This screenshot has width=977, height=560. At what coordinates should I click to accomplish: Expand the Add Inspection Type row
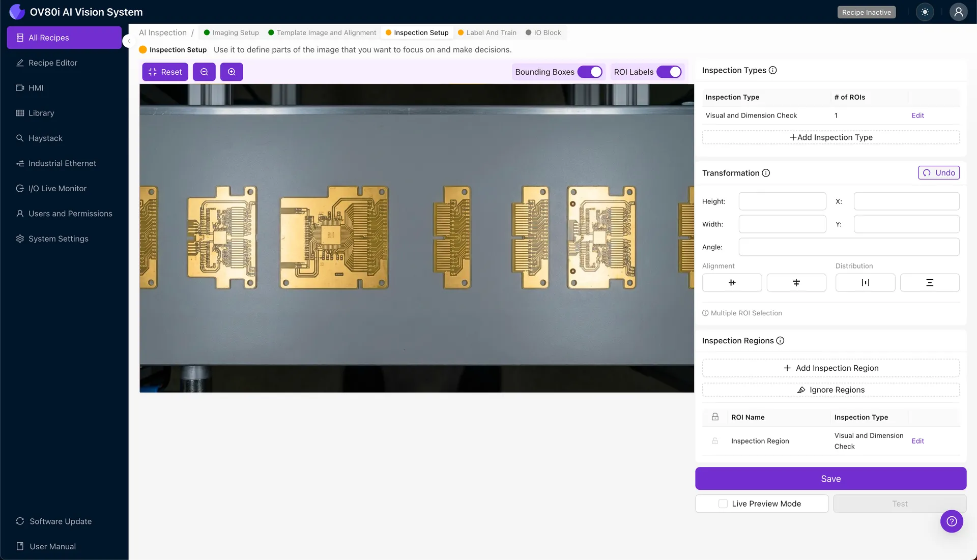pos(830,137)
